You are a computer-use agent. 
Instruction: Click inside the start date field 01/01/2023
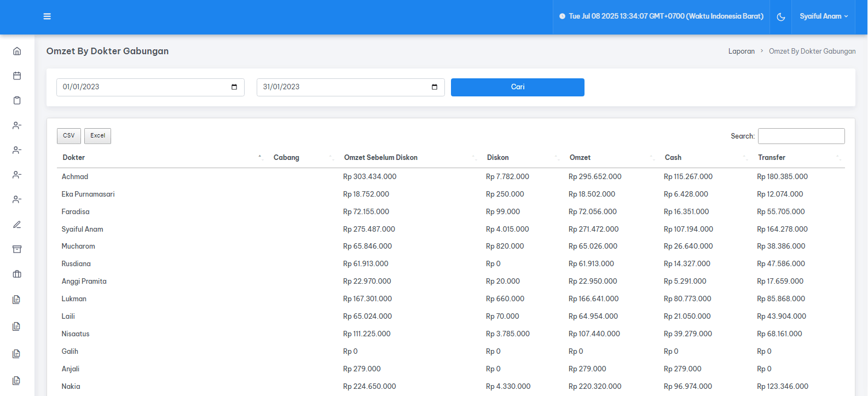tap(151, 87)
